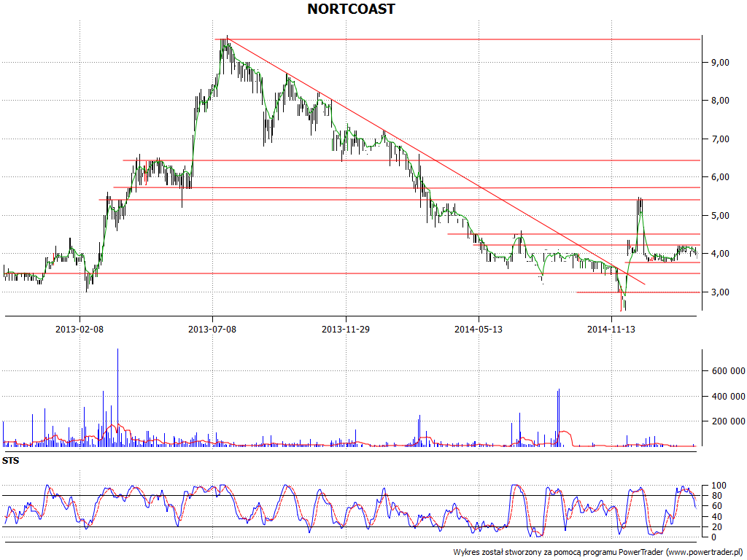Click the STS indicator label

pyautogui.click(x=10, y=461)
